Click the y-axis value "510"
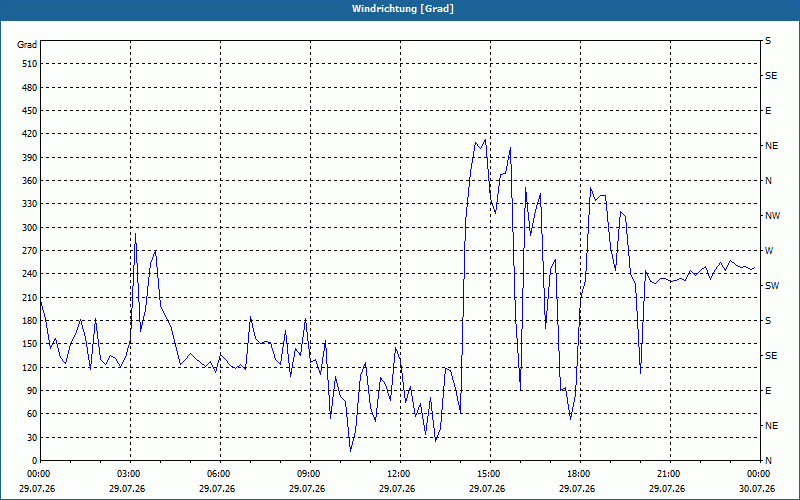 (30, 64)
